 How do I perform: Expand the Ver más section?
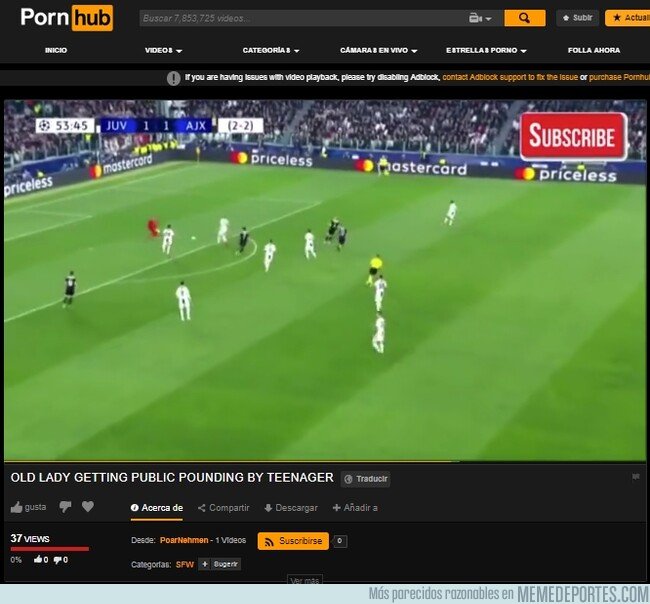coord(305,580)
